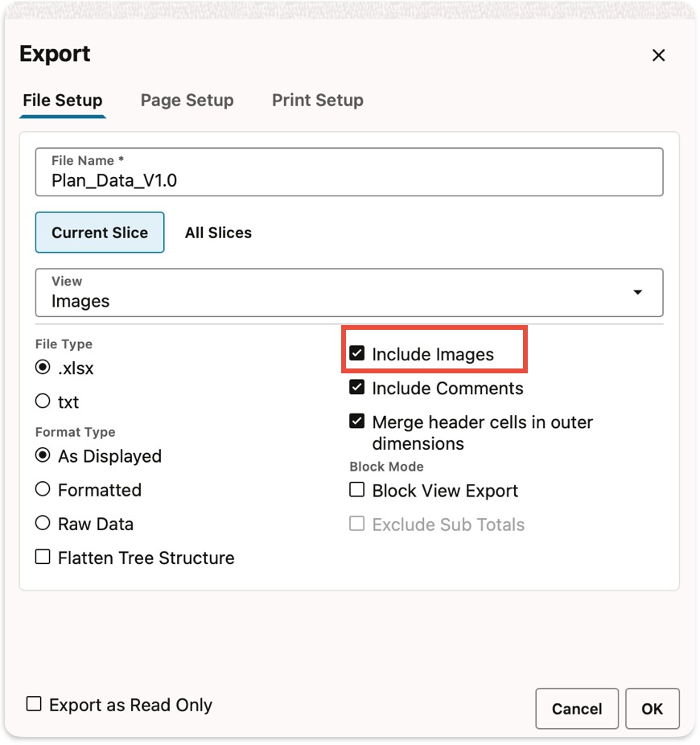This screenshot has width=700, height=745.
Task: Disable Include Images option
Action: tap(357, 353)
